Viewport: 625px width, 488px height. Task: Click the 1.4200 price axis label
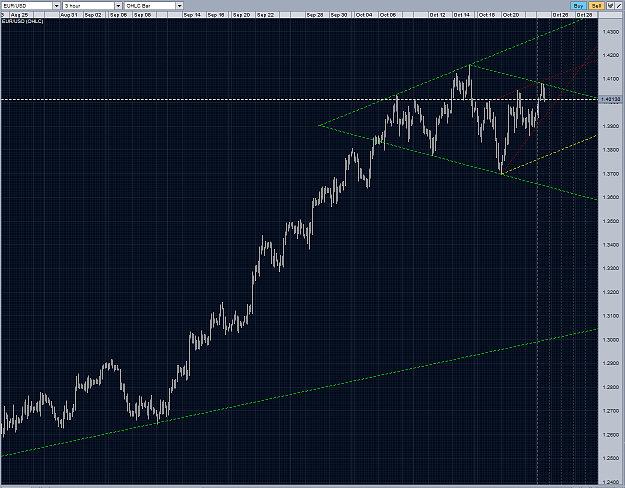[x=611, y=55]
